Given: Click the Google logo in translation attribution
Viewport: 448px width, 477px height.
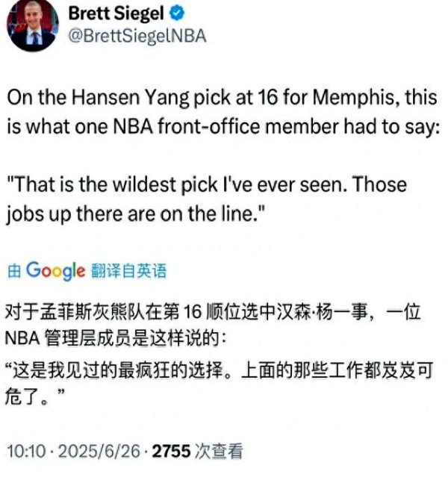Looking at the screenshot, I should point(56,270).
